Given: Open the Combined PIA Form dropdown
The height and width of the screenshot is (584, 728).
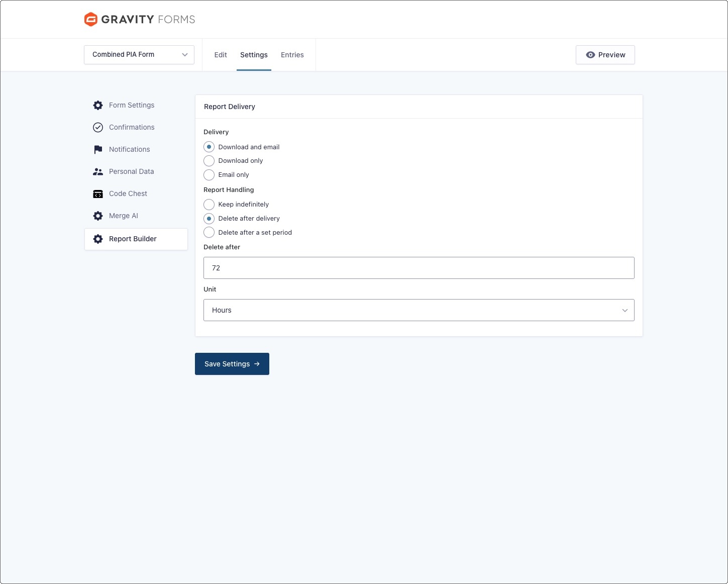Looking at the screenshot, I should [x=139, y=55].
